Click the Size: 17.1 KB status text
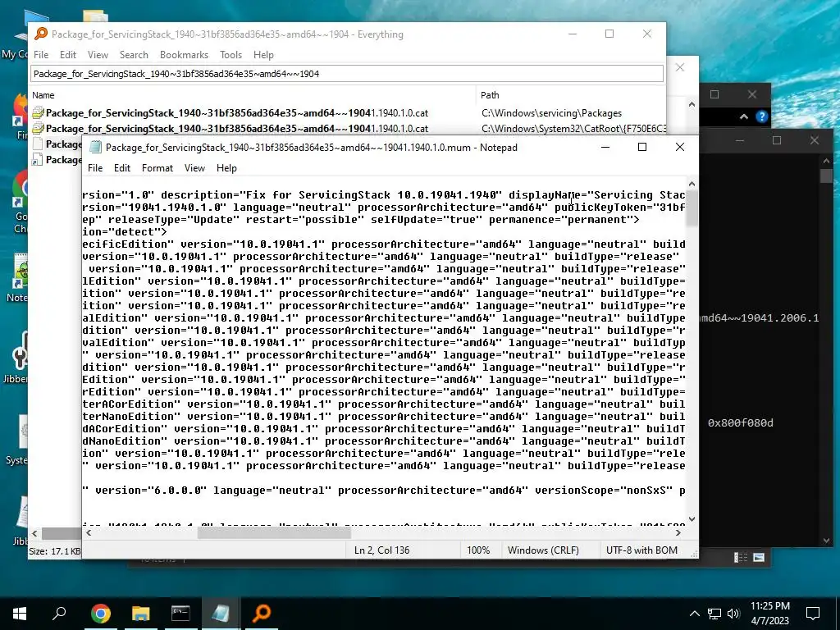This screenshot has width=840, height=630. tap(55, 551)
